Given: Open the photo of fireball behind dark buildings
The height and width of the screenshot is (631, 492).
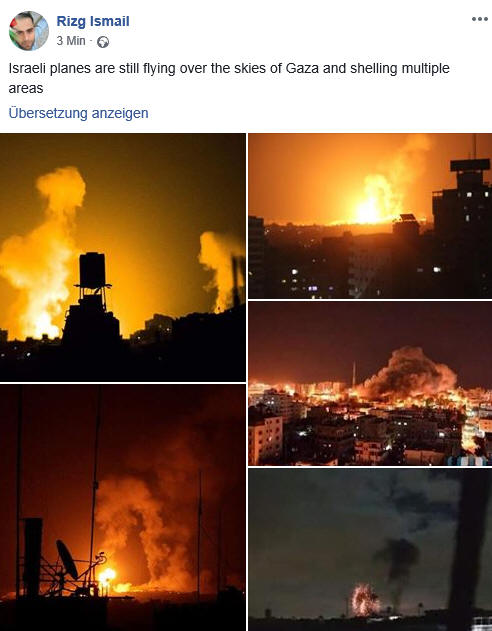Looking at the screenshot, I should point(370,216).
